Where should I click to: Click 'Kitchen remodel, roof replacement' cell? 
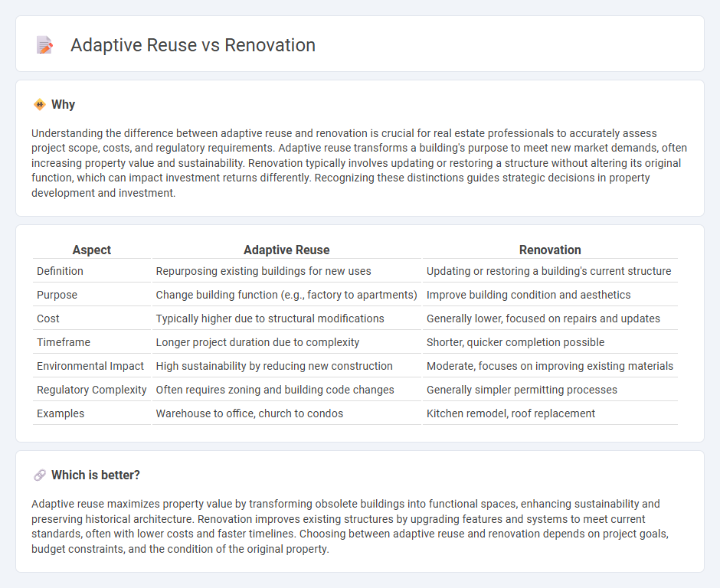click(511, 413)
